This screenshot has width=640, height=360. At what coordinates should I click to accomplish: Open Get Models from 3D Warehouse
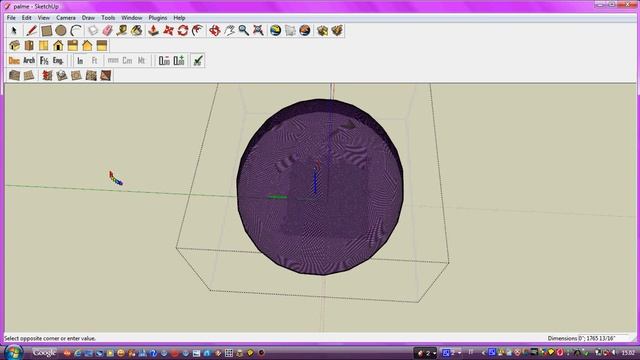(x=322, y=31)
